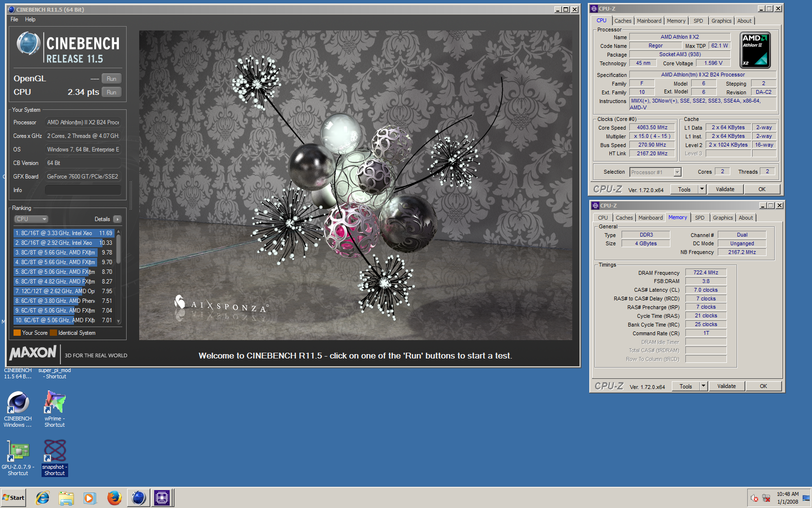
Task: Expand lower CPU-Z Tools dropdown arrow
Action: [x=704, y=386]
